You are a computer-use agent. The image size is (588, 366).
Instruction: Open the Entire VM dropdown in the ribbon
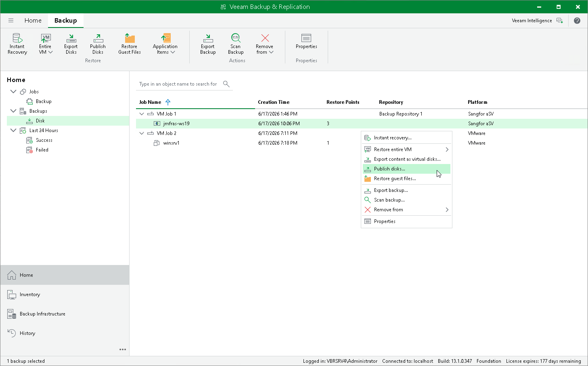point(46,44)
